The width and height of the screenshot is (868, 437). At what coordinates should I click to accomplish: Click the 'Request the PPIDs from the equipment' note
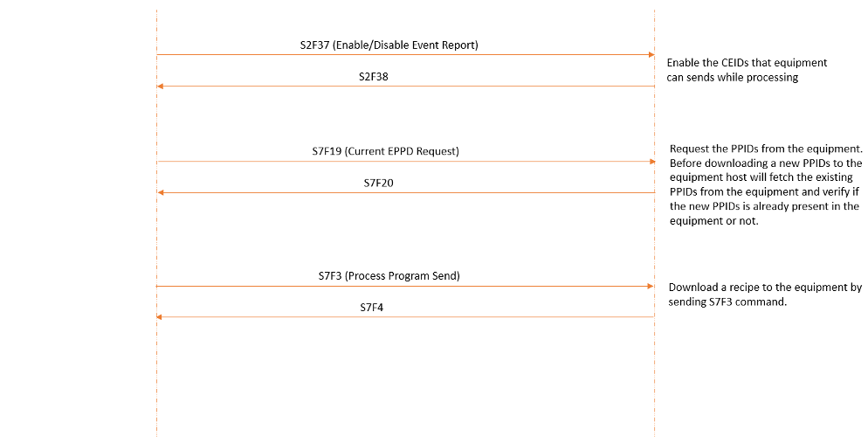pyautogui.click(x=766, y=185)
